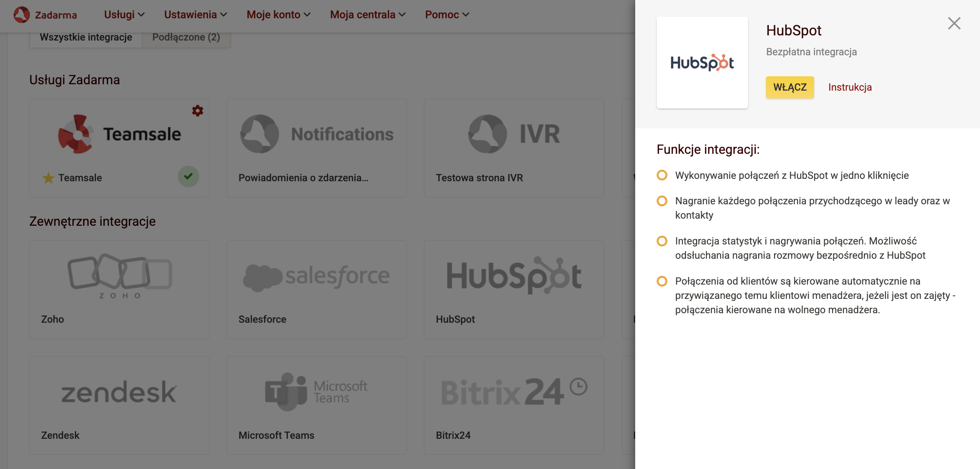Open the Zoho integration card

pyautogui.click(x=119, y=289)
